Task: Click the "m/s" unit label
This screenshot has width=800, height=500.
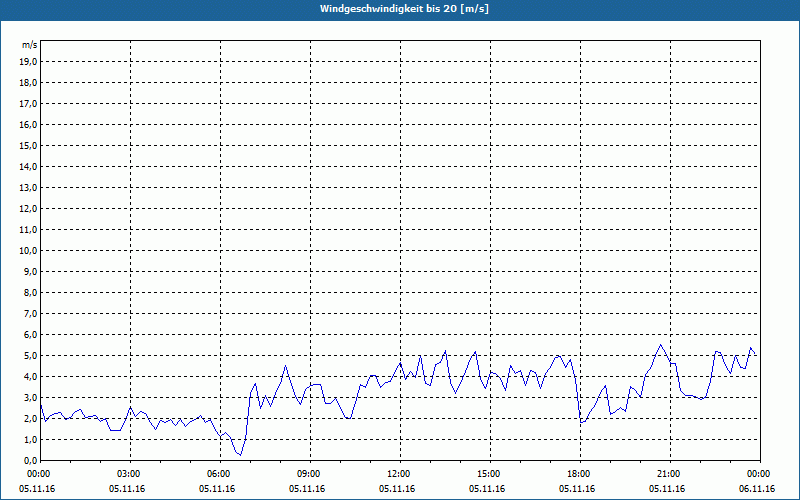Action: [29, 45]
